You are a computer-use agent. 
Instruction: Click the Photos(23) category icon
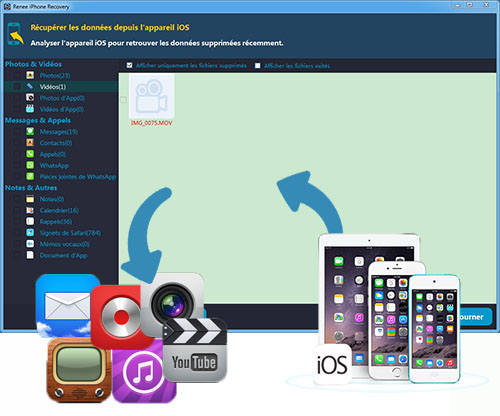[x=30, y=75]
